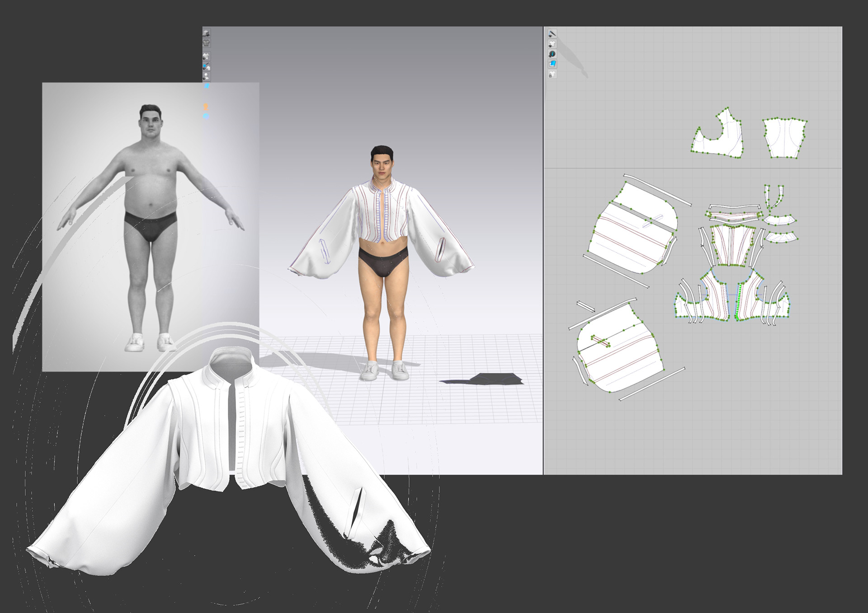Select the curved front yoke pattern piece
This screenshot has height=613, width=868.
click(x=723, y=142)
